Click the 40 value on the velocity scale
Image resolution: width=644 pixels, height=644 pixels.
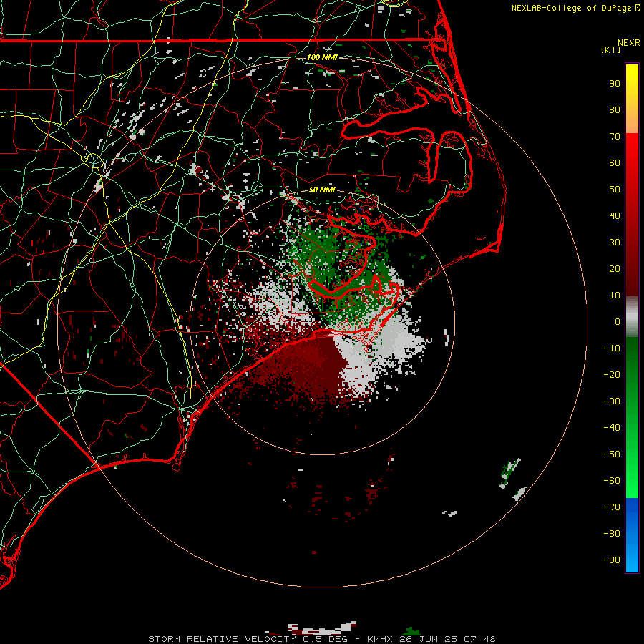(x=615, y=216)
